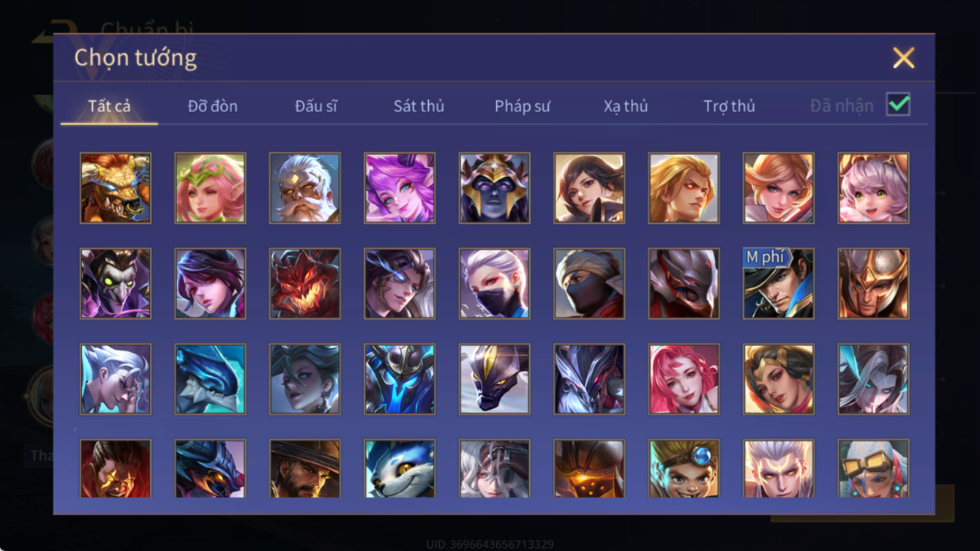Select the golden-helmet dark-faced hero portrait
The width and height of the screenshot is (980, 551).
495,188
